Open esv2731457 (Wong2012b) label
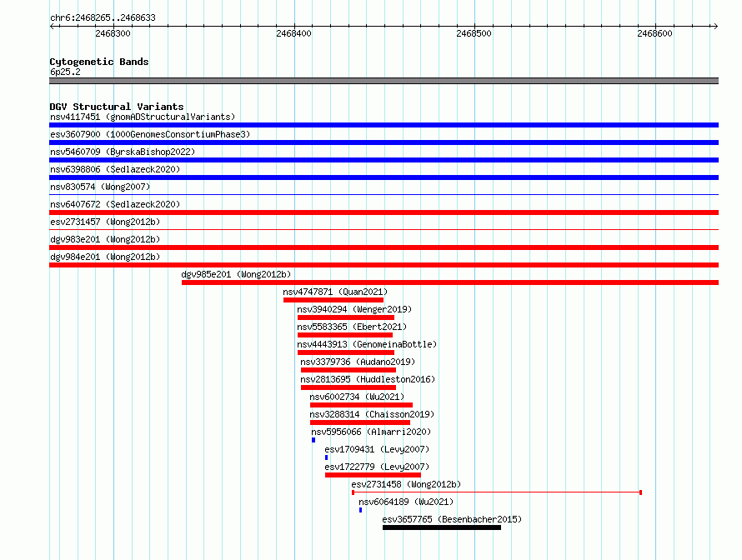Image resolution: width=742 pixels, height=560 pixels. point(105,222)
